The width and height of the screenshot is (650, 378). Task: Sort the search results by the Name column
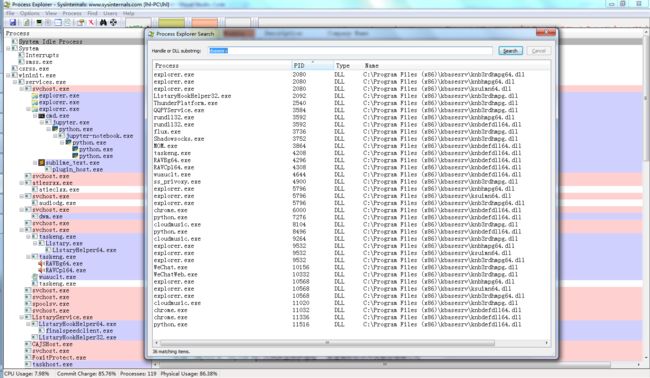pos(456,65)
